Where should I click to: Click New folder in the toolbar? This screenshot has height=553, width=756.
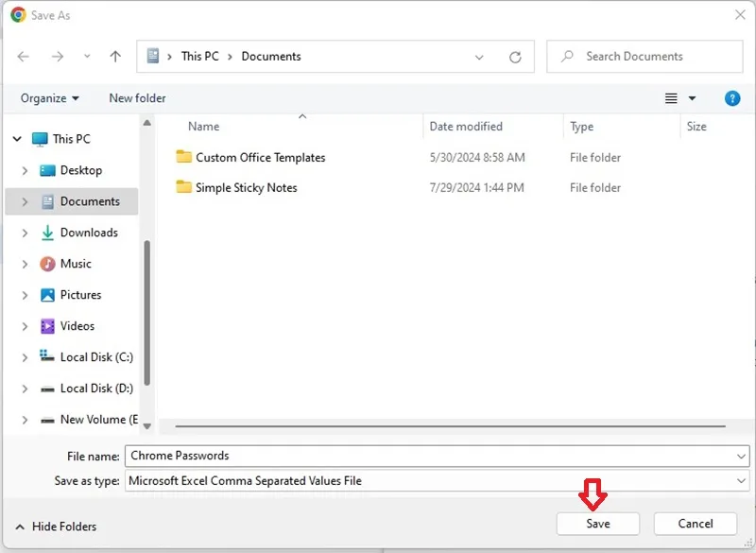point(137,98)
